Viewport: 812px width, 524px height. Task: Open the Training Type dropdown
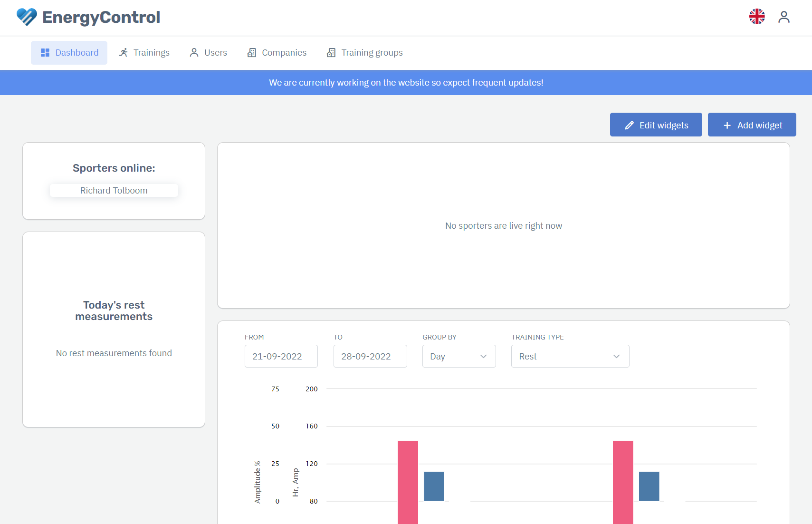[x=570, y=356]
